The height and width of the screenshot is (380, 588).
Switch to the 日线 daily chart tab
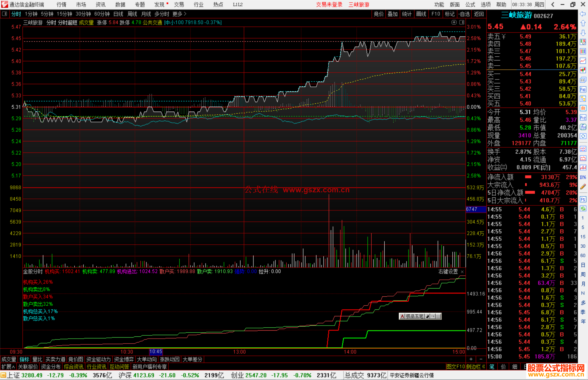coord(118,14)
